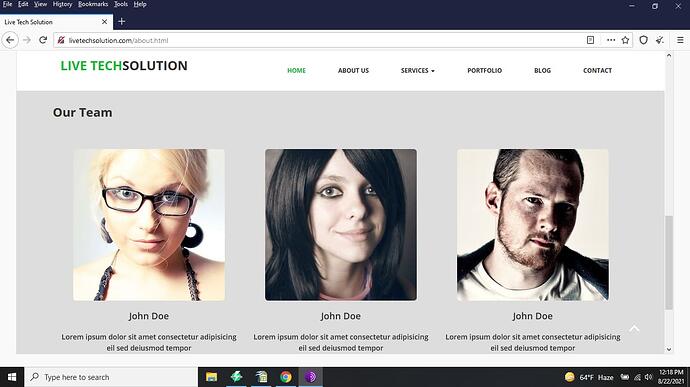This screenshot has width=690, height=387.
Task: Open the purple browser icon in taskbar
Action: coord(311,377)
